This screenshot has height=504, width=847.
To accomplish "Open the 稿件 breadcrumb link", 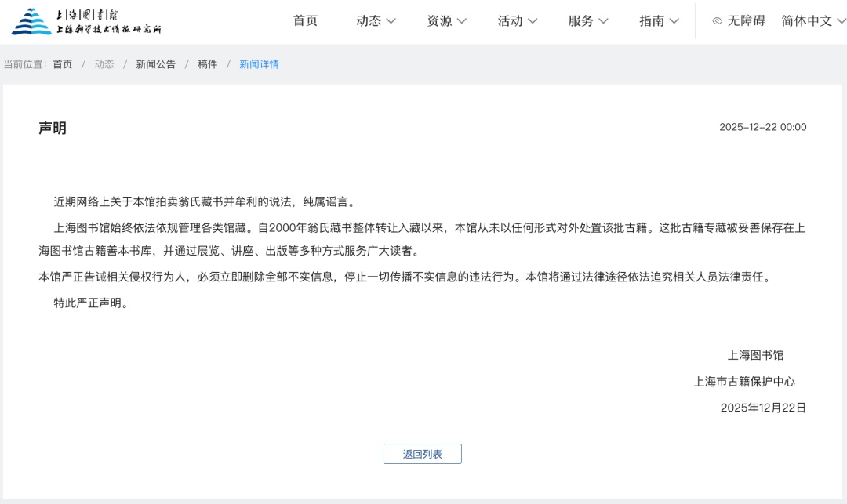I will click(x=207, y=64).
